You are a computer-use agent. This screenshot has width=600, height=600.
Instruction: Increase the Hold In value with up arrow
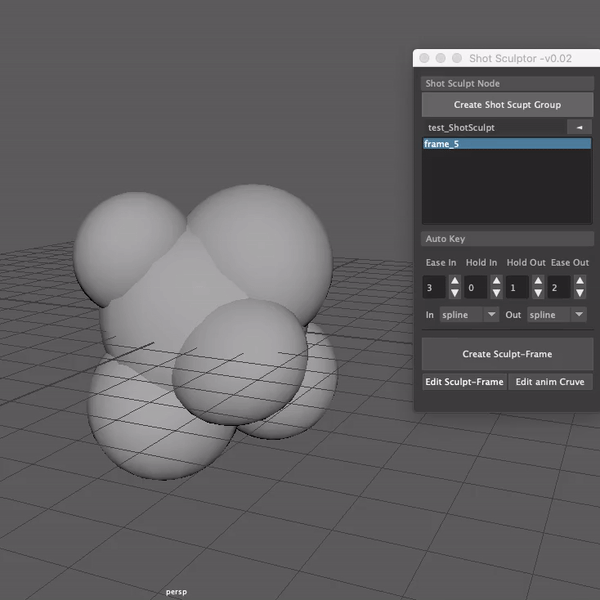pos(496,281)
